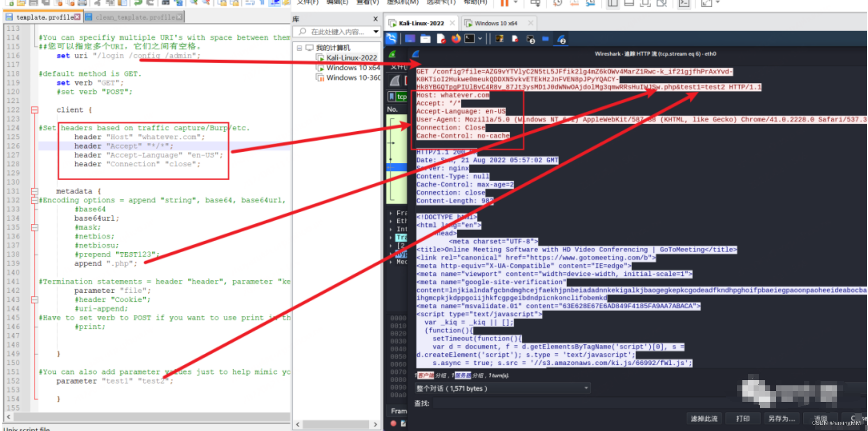This screenshot has width=868, height=431.
Task: Click the 打印 button
Action: point(743,418)
